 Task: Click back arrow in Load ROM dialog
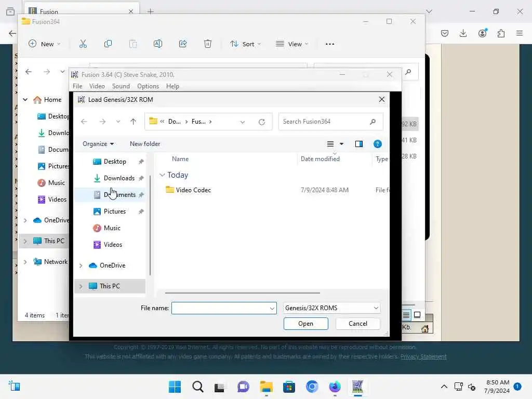click(x=84, y=122)
